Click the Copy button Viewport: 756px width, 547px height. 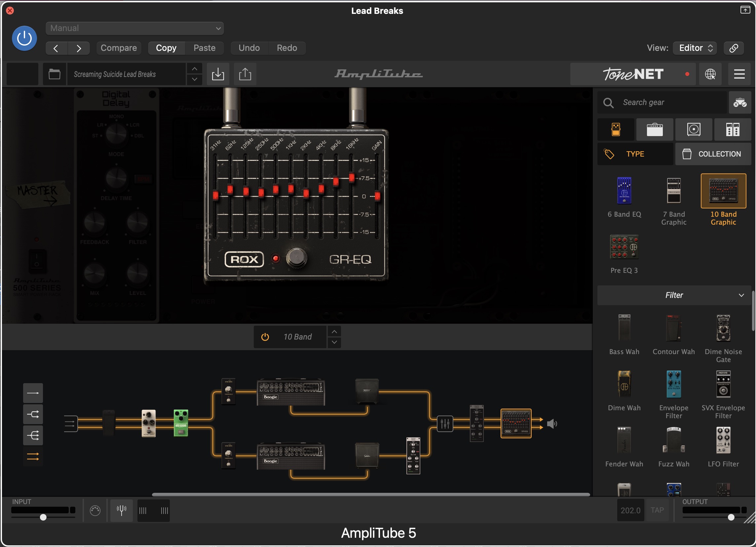coord(166,48)
